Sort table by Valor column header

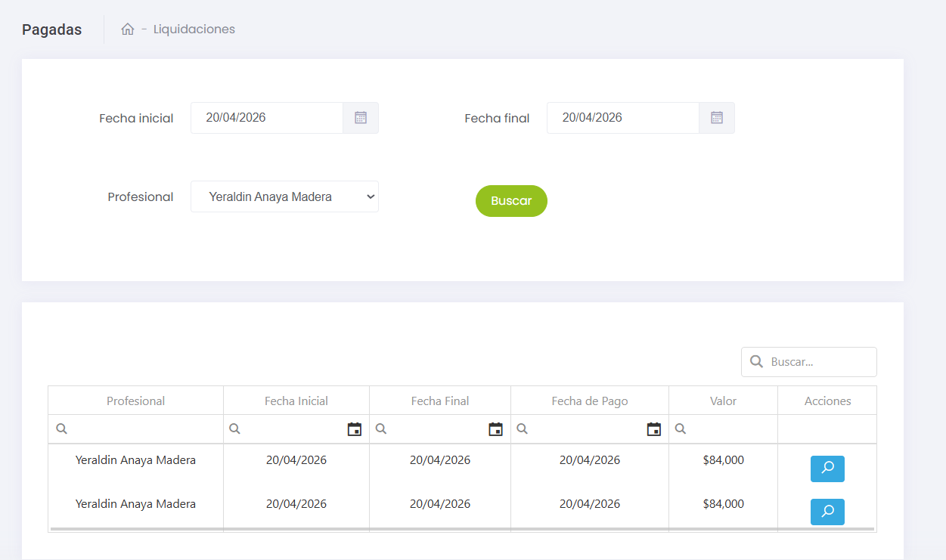click(x=723, y=401)
